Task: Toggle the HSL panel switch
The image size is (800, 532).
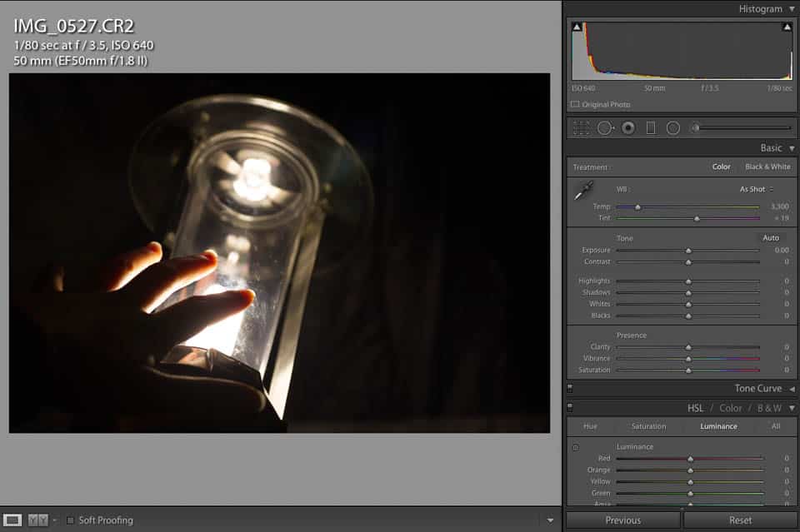Action: 570,407
